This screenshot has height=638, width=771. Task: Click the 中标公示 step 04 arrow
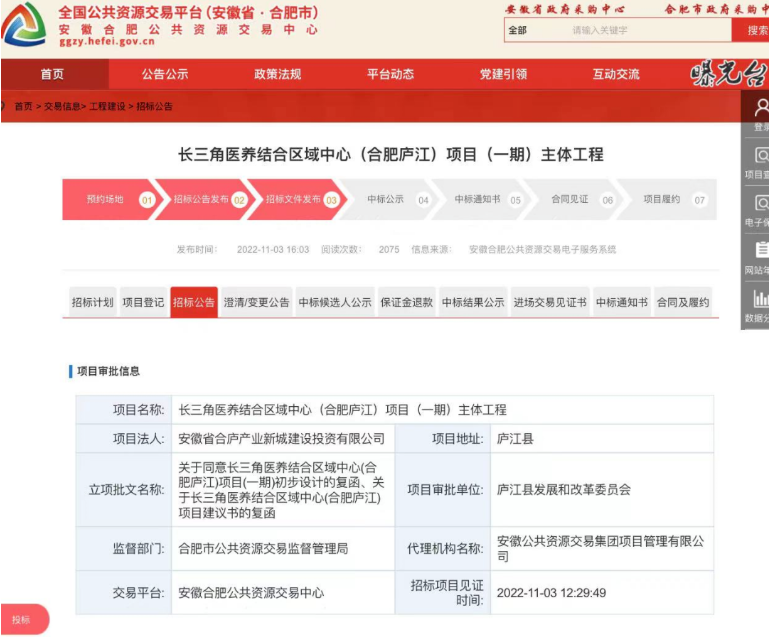pyautogui.click(x=390, y=199)
